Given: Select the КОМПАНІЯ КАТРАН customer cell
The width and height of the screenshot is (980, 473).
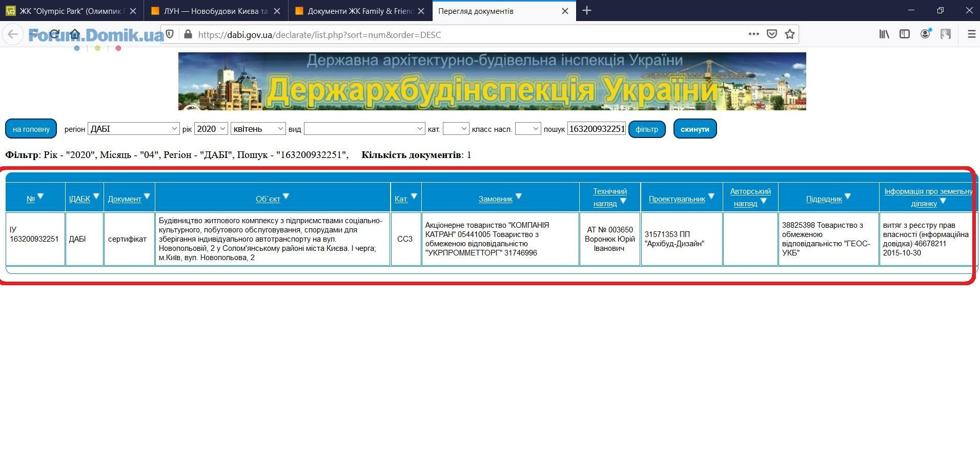Looking at the screenshot, I should 500,239.
